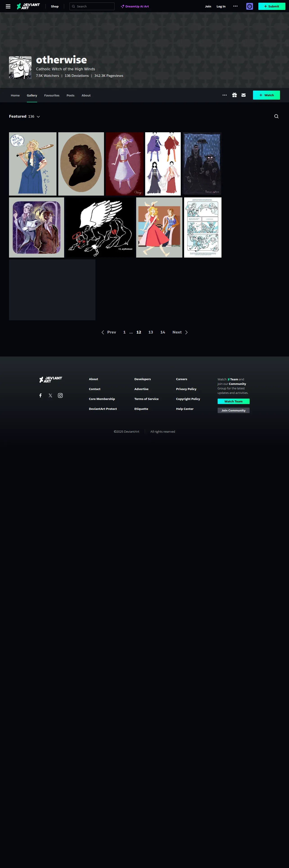Click the Terms of Service link
Viewport: 289px width, 868px height.
146,399
